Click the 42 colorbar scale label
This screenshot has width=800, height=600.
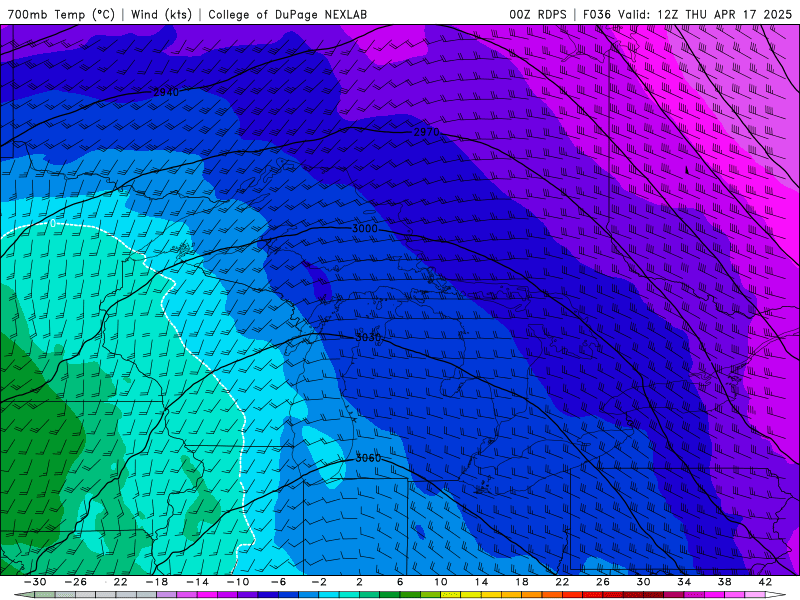(x=765, y=582)
